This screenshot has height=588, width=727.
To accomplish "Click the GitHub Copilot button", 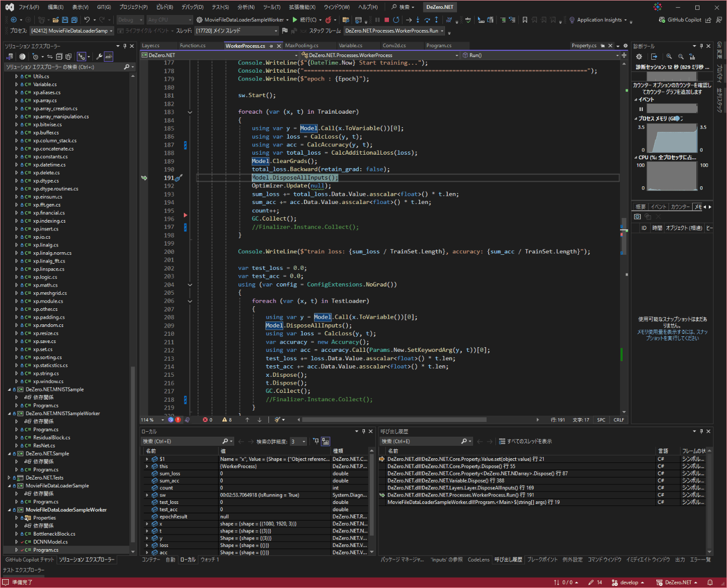I will click(x=680, y=20).
